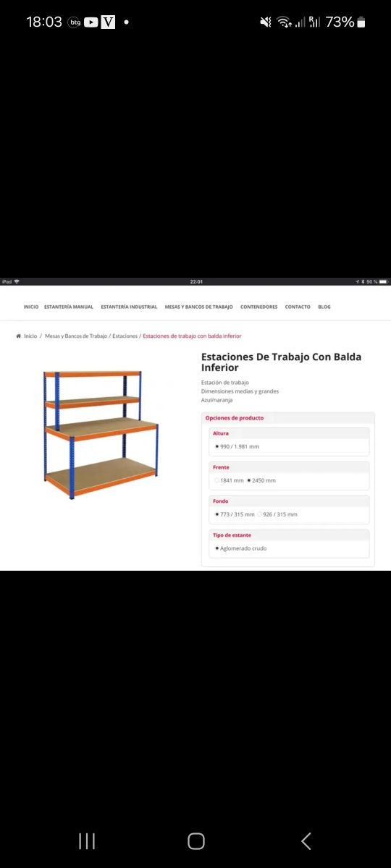Tap the btg notification icon
The image size is (391, 868).
click(x=75, y=22)
